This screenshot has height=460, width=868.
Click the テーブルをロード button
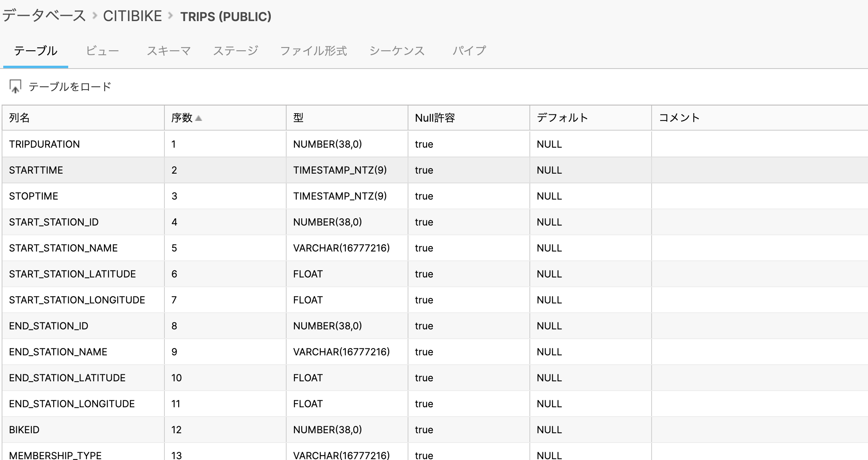point(69,86)
